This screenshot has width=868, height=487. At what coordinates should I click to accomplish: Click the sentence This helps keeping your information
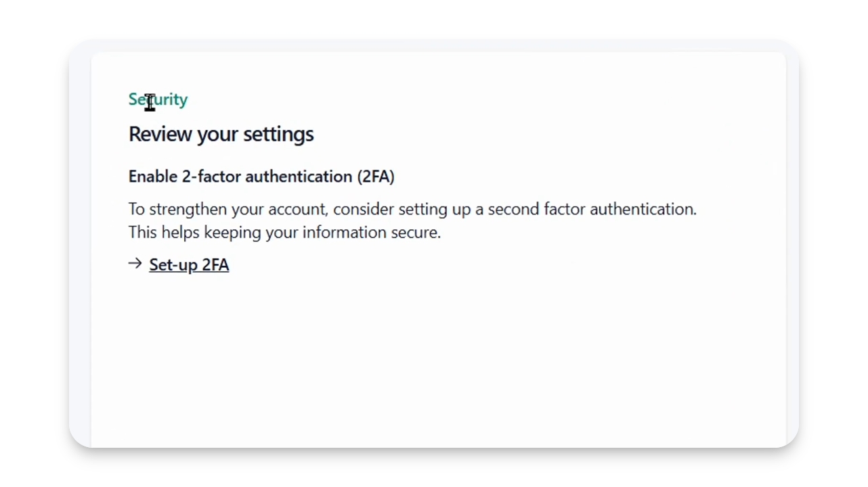(284, 232)
